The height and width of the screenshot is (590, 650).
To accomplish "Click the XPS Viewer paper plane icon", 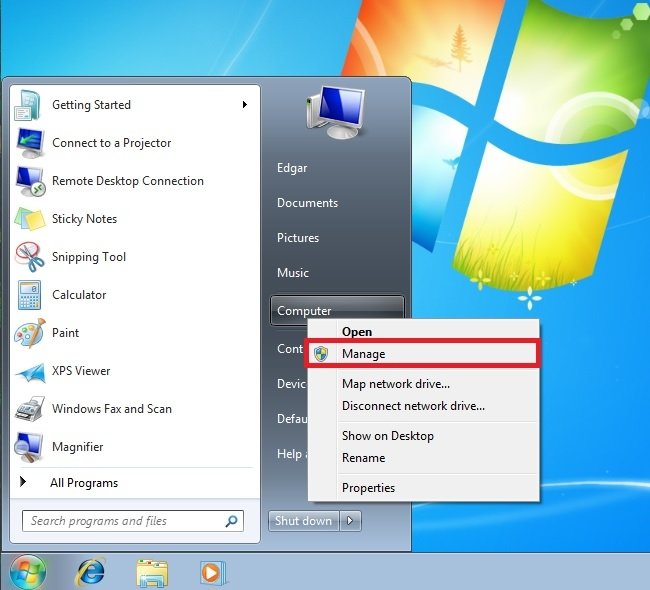I will click(x=30, y=371).
